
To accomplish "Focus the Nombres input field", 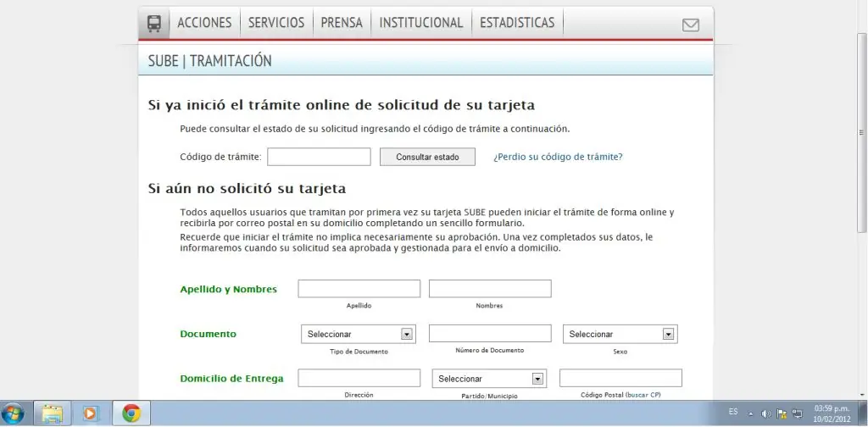I will (490, 289).
